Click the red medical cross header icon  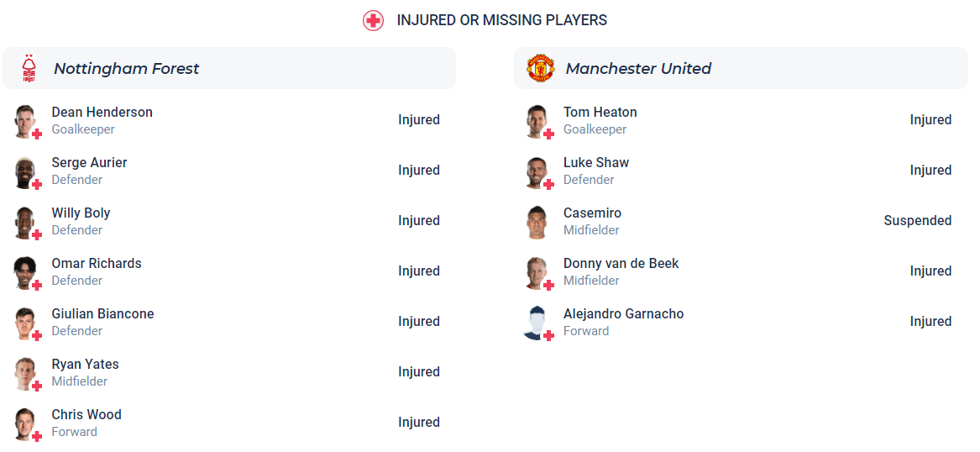point(373,20)
